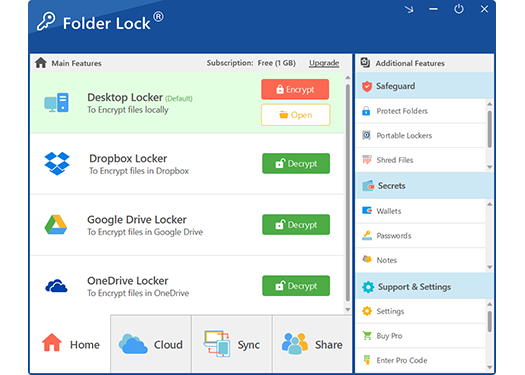Viewport: 525px width, 375px height.
Task: Click main list scroll down arrow
Action: pyautogui.click(x=348, y=309)
